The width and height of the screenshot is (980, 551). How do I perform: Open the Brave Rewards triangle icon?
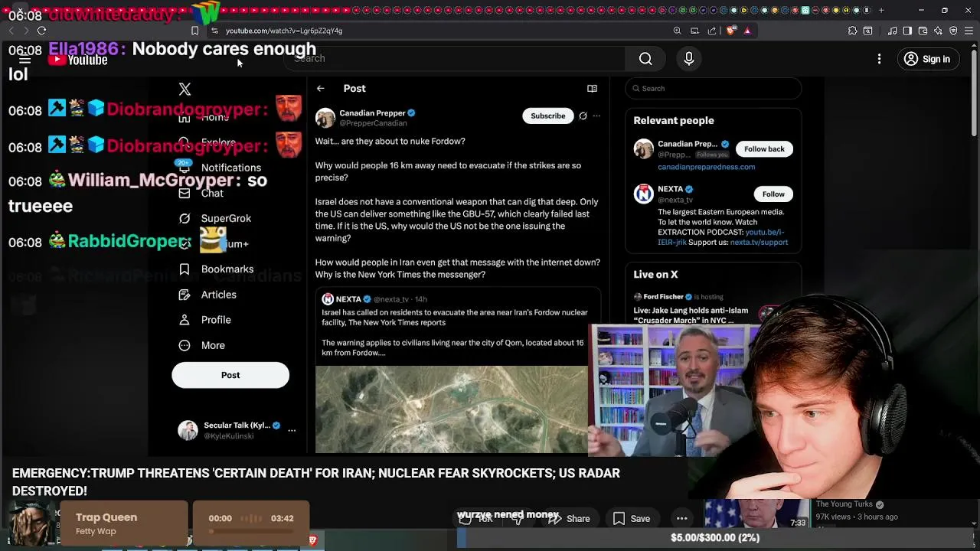pyautogui.click(x=747, y=31)
